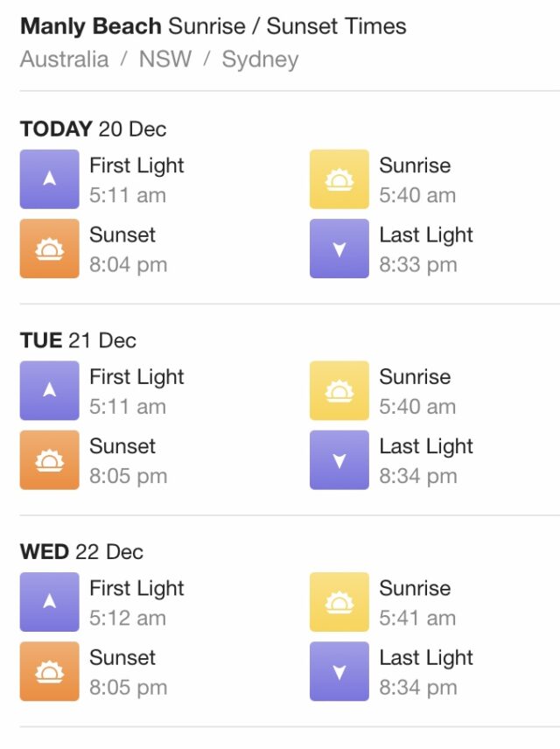The height and width of the screenshot is (749, 560).
Task: Tap the Sunset icon for Tue 21 Dec
Action: [x=49, y=460]
